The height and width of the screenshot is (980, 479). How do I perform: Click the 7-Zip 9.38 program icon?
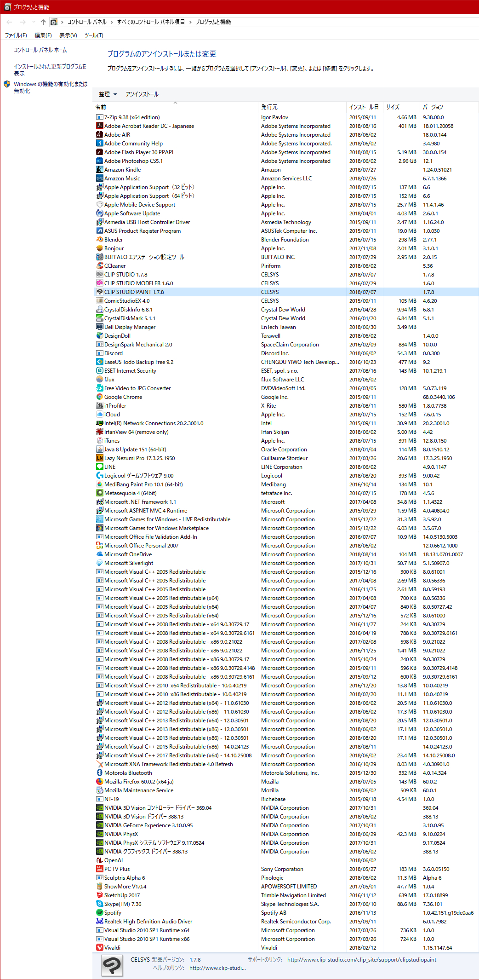coord(99,117)
